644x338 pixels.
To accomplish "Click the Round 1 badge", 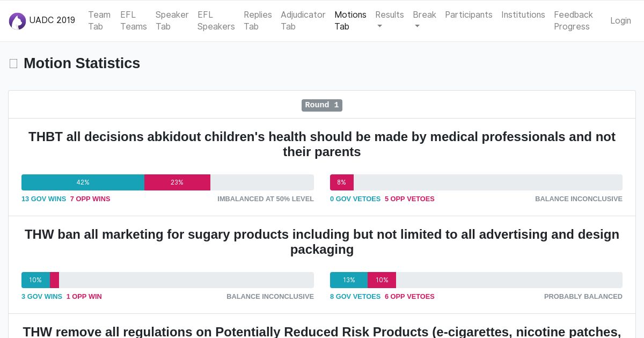I will pyautogui.click(x=322, y=105).
